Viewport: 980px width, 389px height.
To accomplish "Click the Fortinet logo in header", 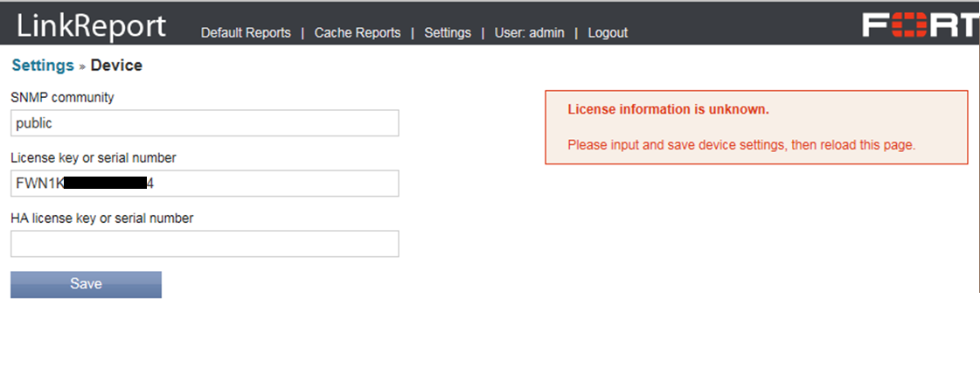I will pyautogui.click(x=920, y=25).
